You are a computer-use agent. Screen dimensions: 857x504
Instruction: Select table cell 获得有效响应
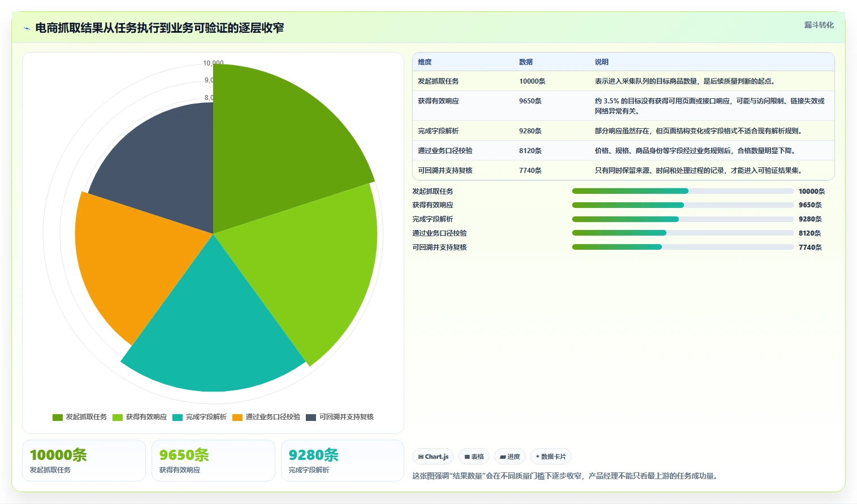pyautogui.click(x=439, y=101)
